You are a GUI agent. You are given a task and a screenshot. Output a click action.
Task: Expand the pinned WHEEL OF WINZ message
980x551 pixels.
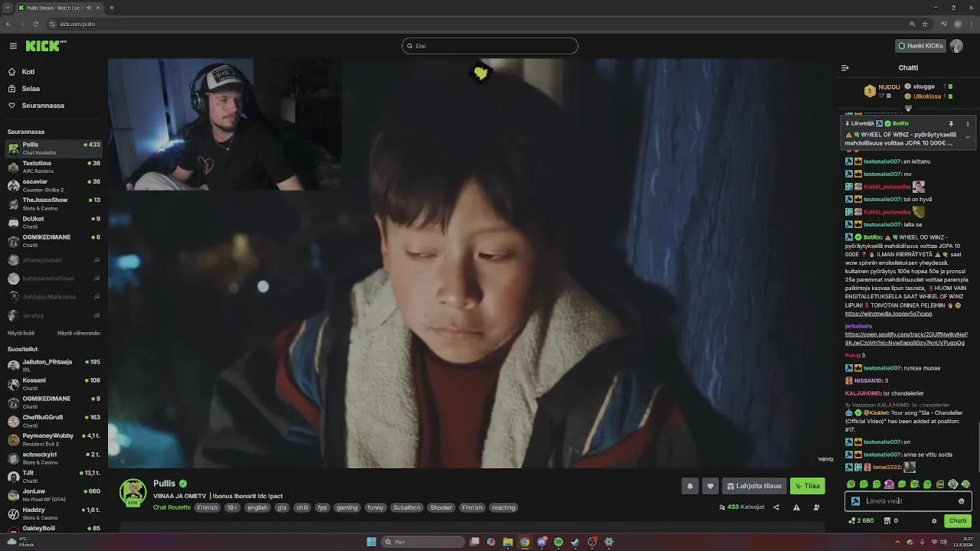coord(968,137)
